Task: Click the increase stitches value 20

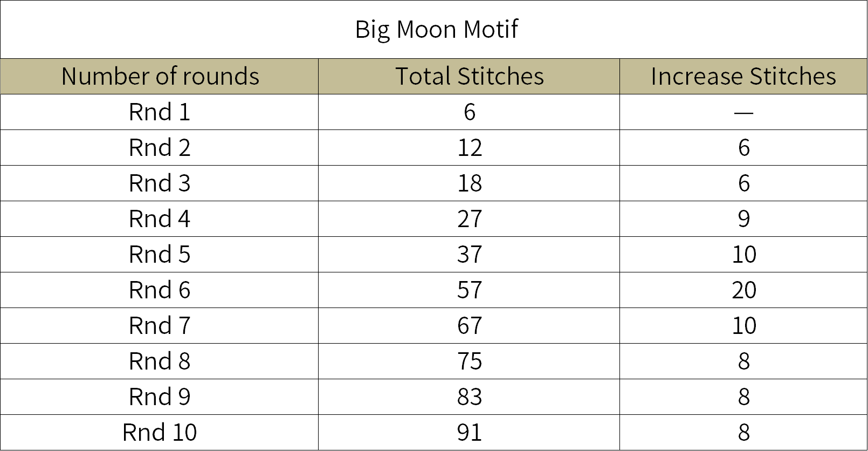Action: pos(743,290)
